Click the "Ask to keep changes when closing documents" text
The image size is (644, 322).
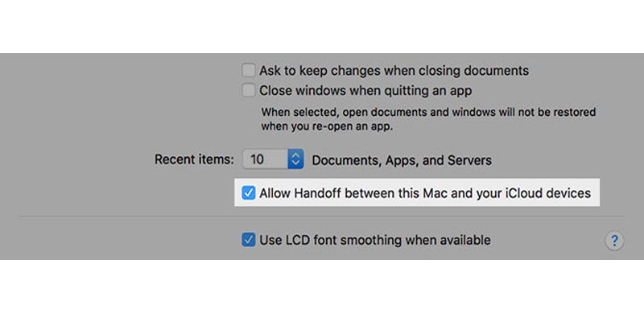pyautogui.click(x=394, y=70)
